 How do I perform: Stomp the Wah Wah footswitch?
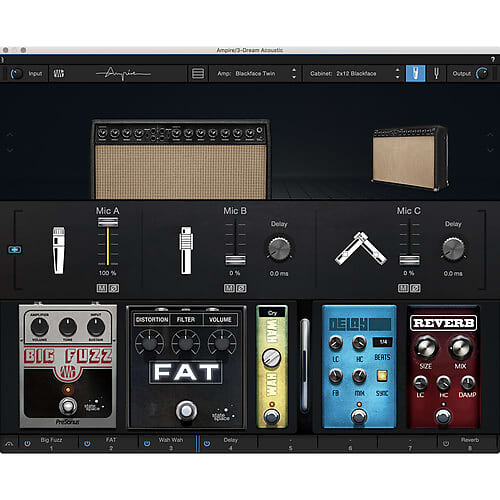(272, 416)
